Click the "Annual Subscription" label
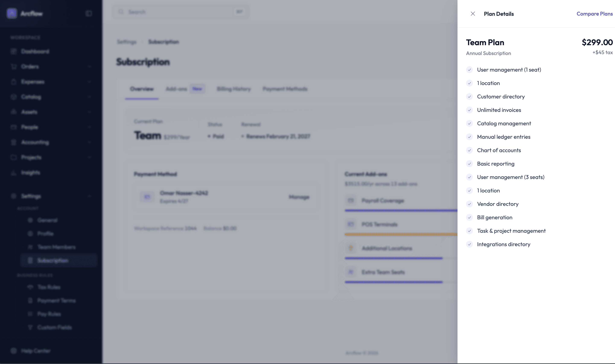Screen dimensions: 615x364 (488, 53)
